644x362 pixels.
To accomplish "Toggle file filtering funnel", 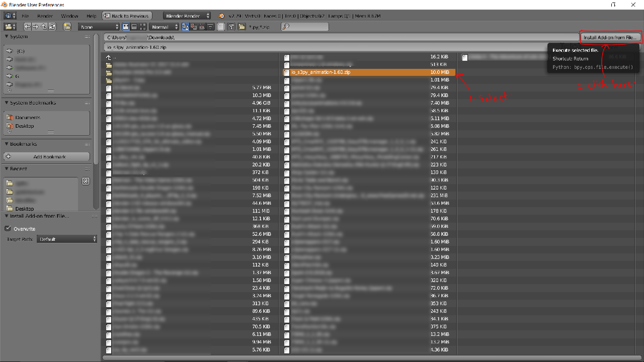I will point(231,27).
